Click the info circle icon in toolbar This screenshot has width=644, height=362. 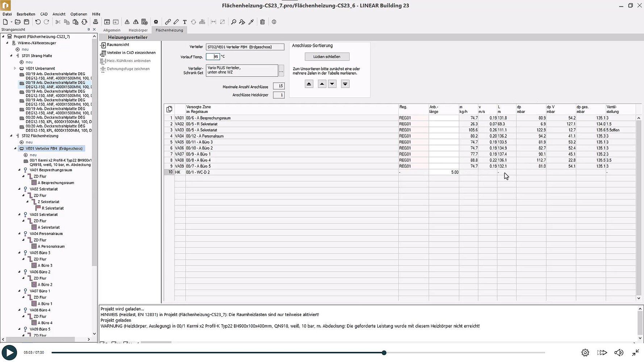pyautogui.click(x=274, y=22)
